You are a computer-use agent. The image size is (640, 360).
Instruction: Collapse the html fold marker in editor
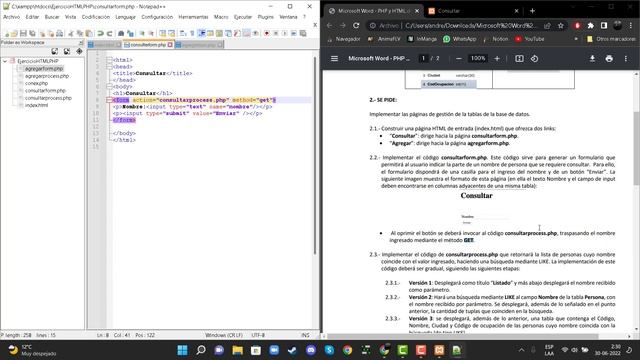(x=109, y=60)
